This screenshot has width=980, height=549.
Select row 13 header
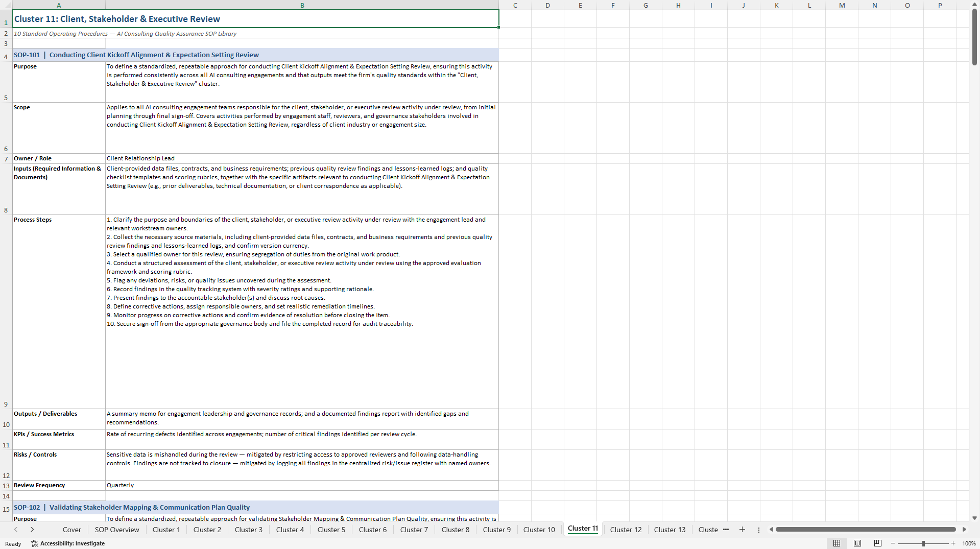tap(6, 486)
